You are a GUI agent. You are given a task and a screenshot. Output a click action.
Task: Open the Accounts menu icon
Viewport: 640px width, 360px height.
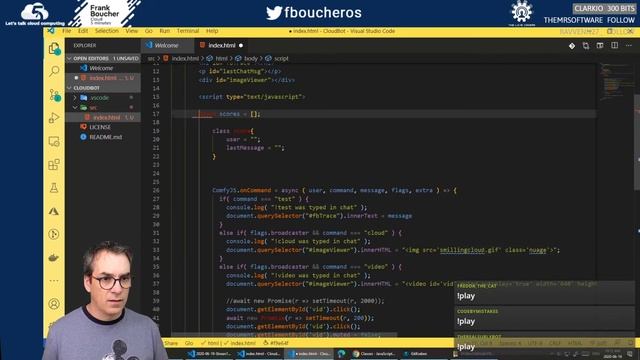click(x=54, y=304)
